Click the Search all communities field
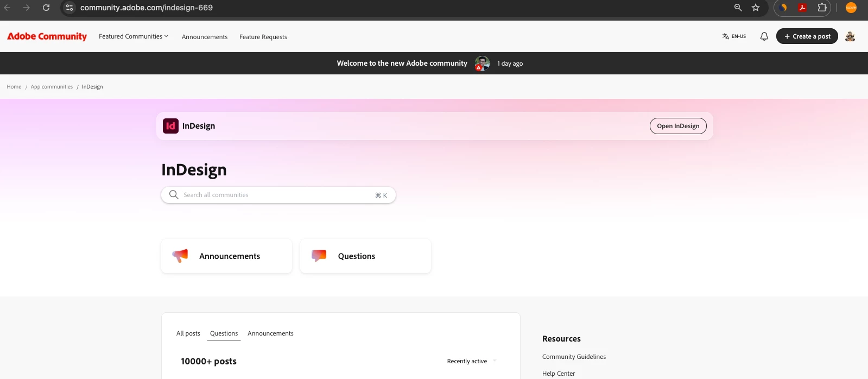 click(278, 195)
